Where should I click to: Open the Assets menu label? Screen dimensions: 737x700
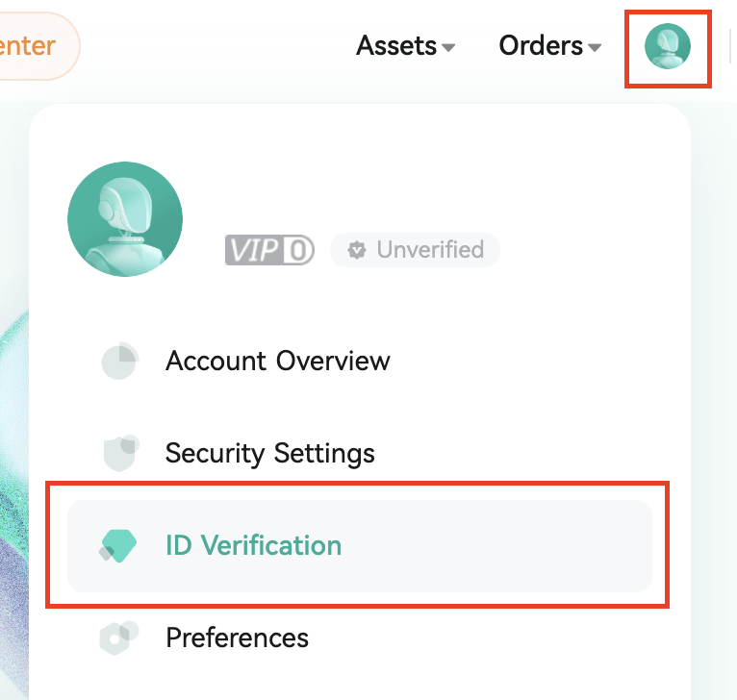396,45
